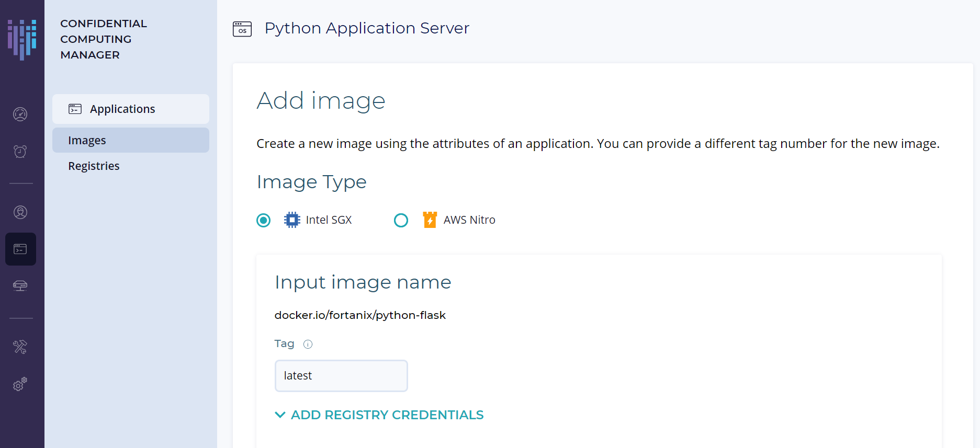
Task: Click the ADD REGISTRY CREDENTIALS link
Action: (387, 415)
